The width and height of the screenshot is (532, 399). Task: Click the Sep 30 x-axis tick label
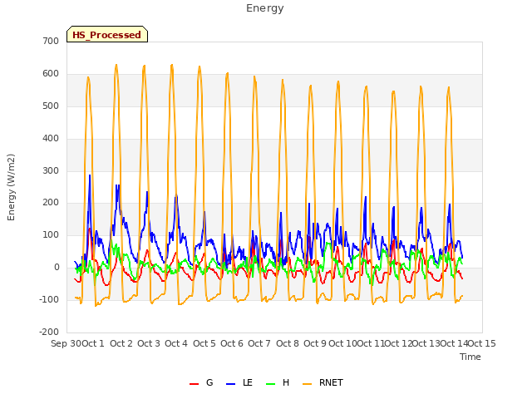[x=66, y=343]
